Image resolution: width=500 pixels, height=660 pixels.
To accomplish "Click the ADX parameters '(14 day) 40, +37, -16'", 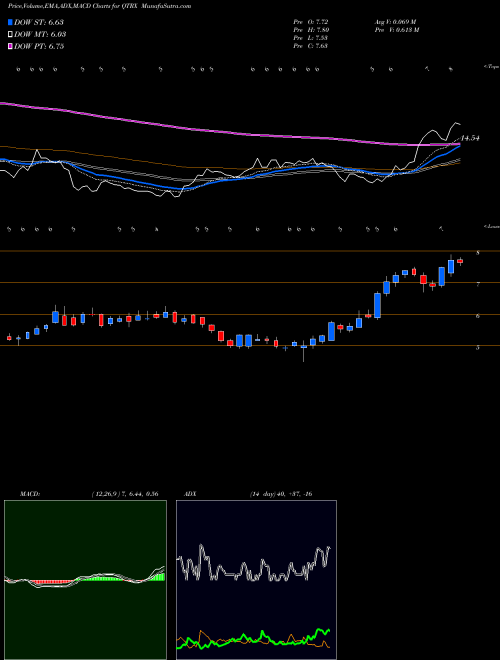I will [281, 494].
